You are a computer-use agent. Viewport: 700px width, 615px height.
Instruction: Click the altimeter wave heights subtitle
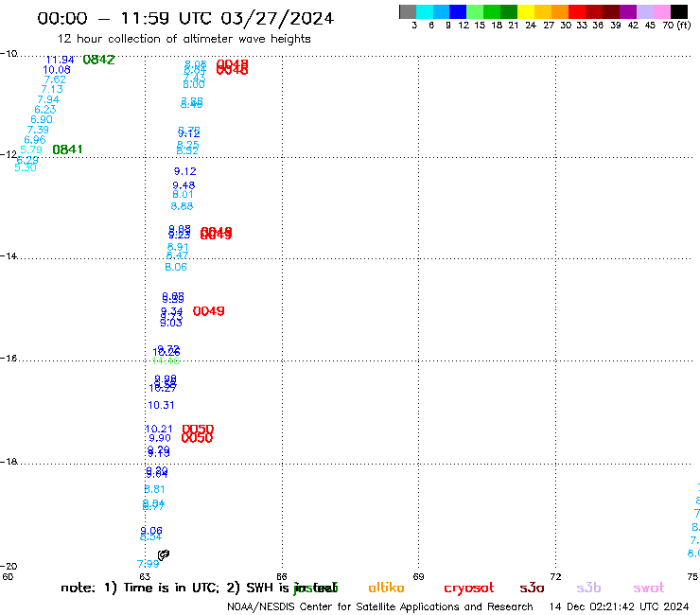pyautogui.click(x=184, y=39)
